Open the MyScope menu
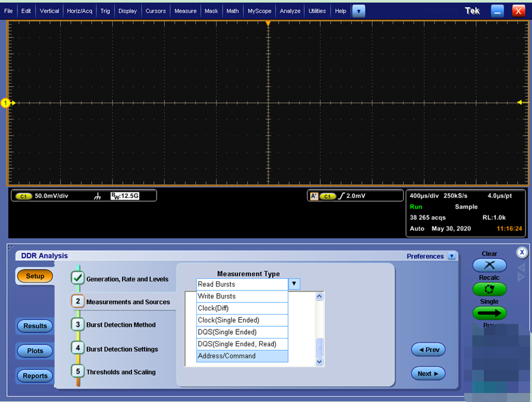Image resolution: width=532 pixels, height=402 pixels. point(259,11)
